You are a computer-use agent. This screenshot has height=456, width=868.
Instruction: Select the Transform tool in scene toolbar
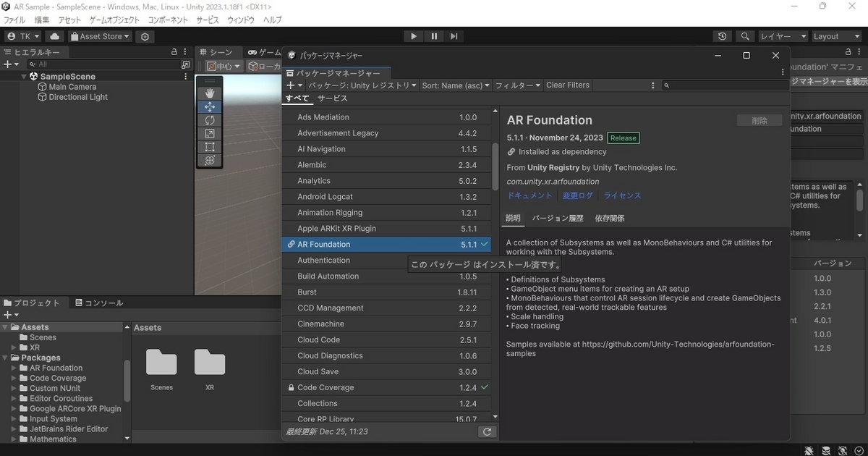210,161
